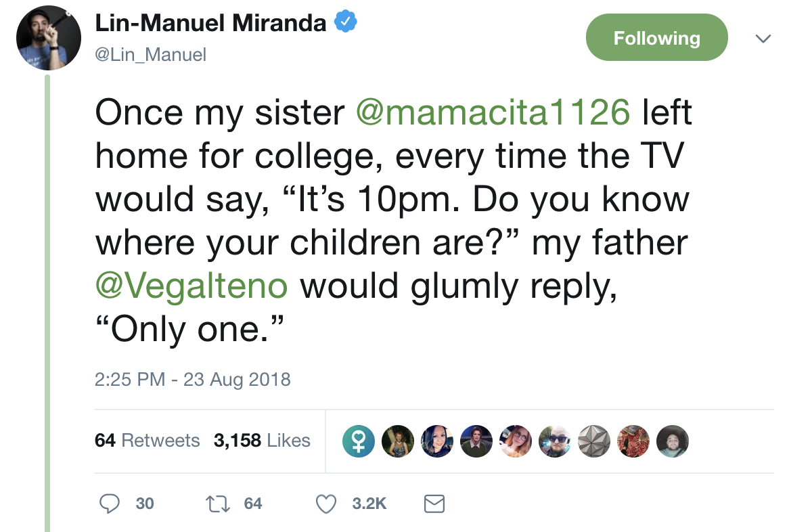Open the liker avatar wearing sunglasses
The height and width of the screenshot is (532, 789).
[x=555, y=441]
